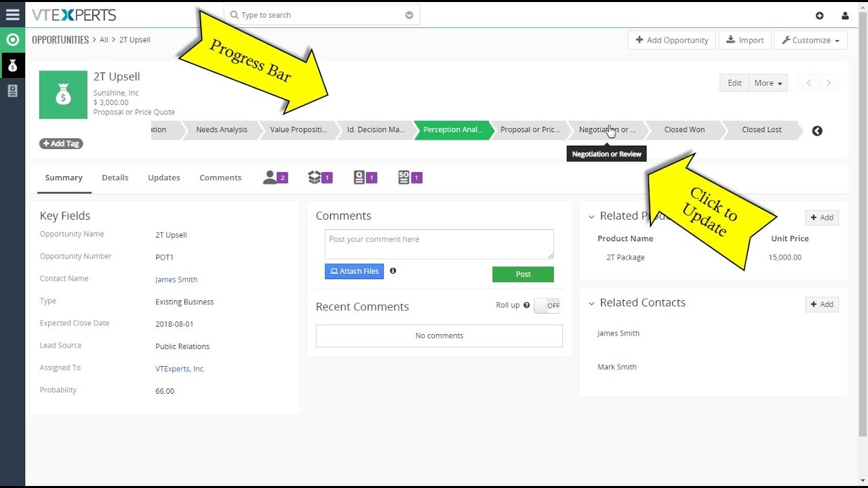Open the Customize dropdown

(810, 40)
